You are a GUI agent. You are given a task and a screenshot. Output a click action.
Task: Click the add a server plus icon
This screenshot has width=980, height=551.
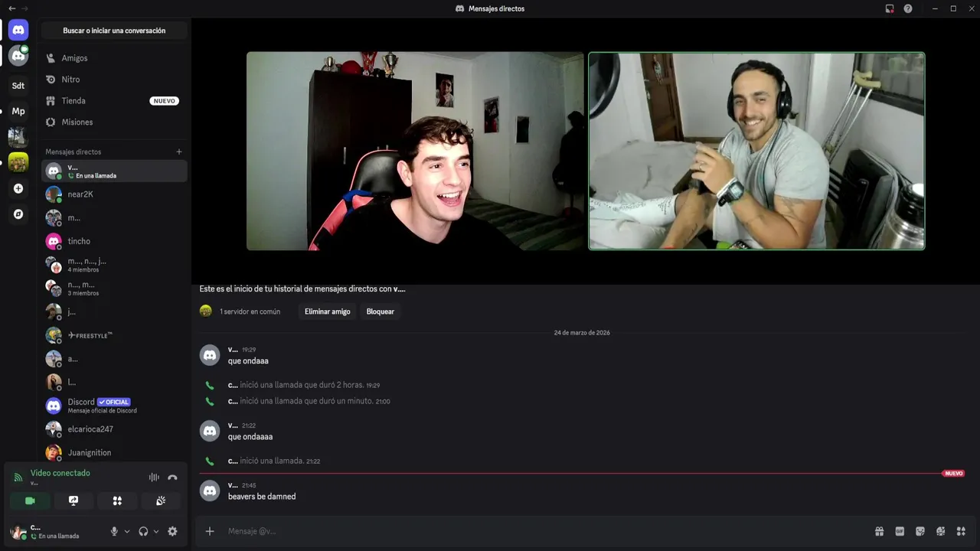tap(18, 188)
